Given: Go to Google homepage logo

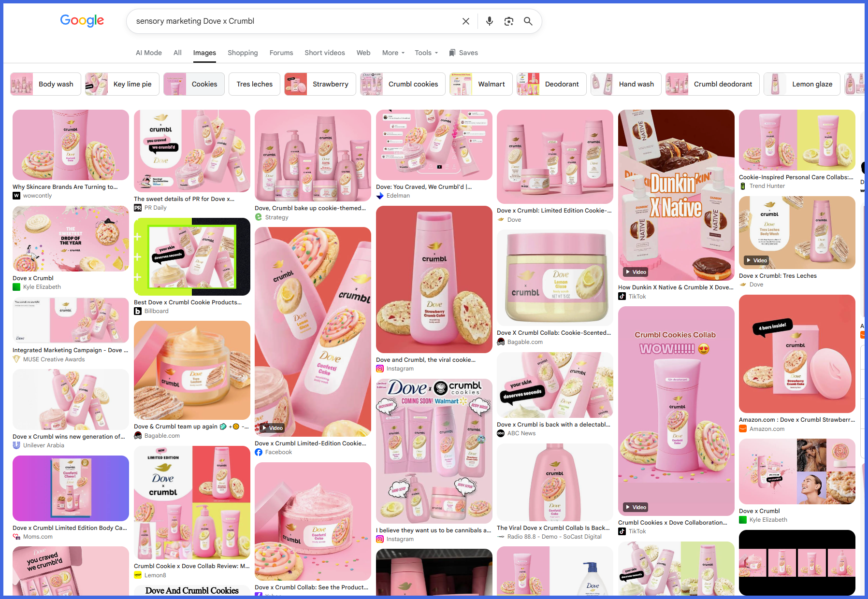Looking at the screenshot, I should 82,21.
